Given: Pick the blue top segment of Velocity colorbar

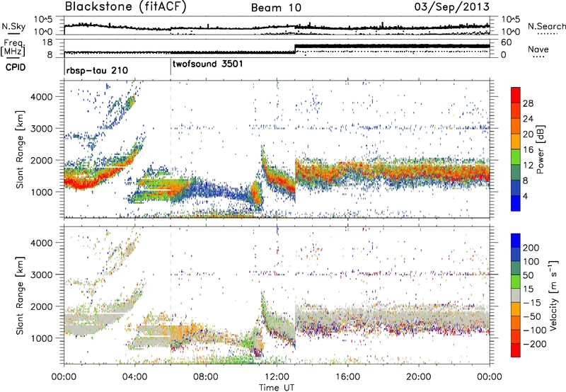Looking at the screenshot, I should (x=516, y=241).
